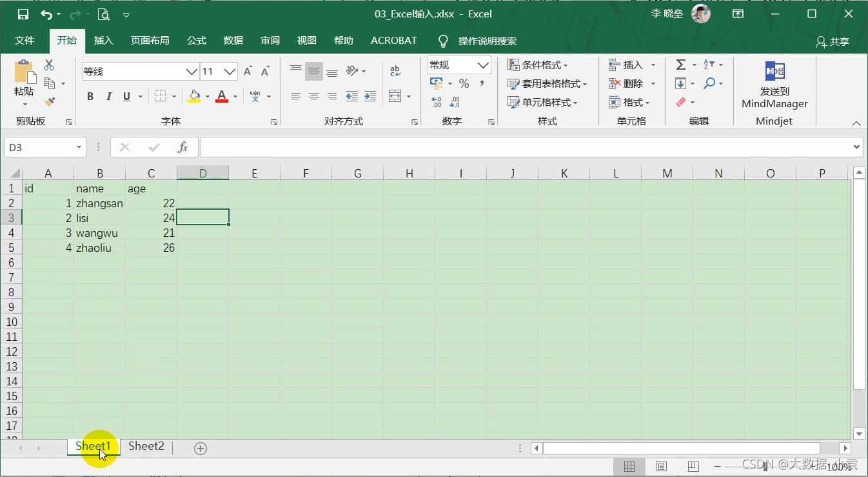
Task: Click the Wrap Text icon
Action: pos(395,71)
